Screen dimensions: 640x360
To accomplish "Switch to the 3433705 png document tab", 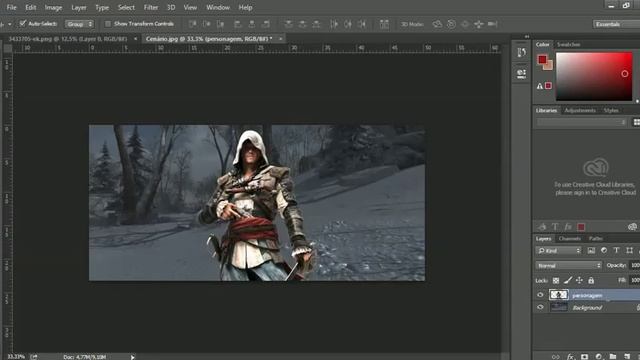I will pos(68,39).
